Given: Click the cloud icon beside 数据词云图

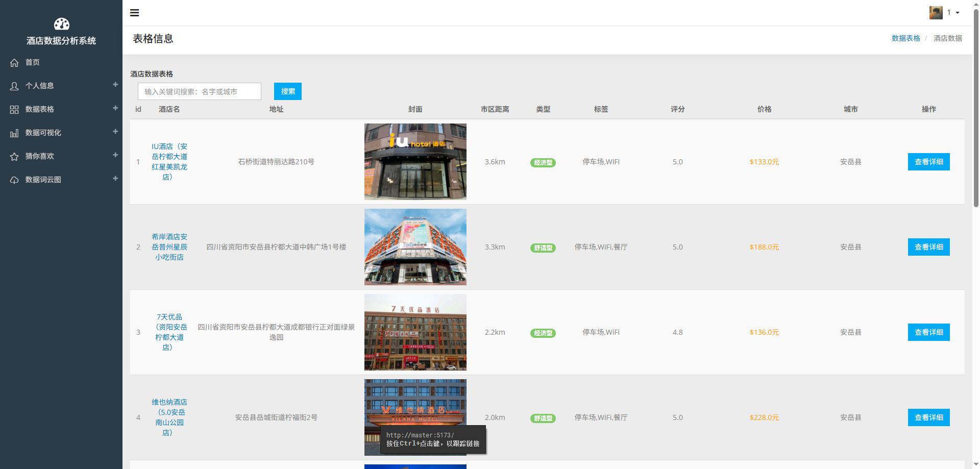Looking at the screenshot, I should [x=14, y=180].
